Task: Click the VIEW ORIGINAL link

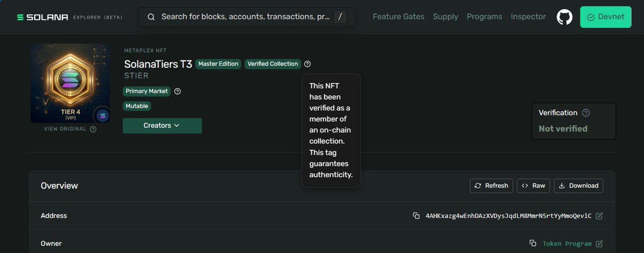Action: tap(65, 129)
